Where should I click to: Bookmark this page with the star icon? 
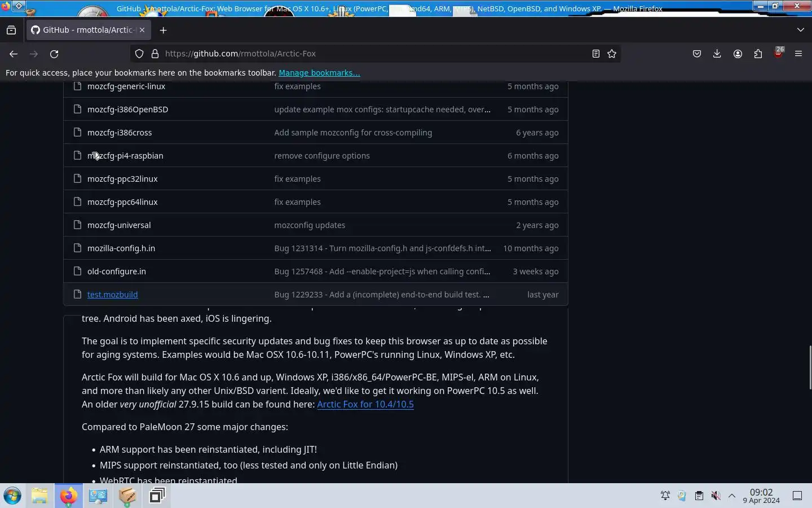(612, 54)
